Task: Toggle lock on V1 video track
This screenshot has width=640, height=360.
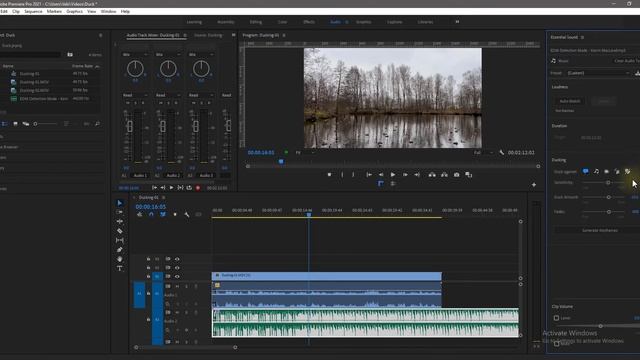Action: (148, 276)
